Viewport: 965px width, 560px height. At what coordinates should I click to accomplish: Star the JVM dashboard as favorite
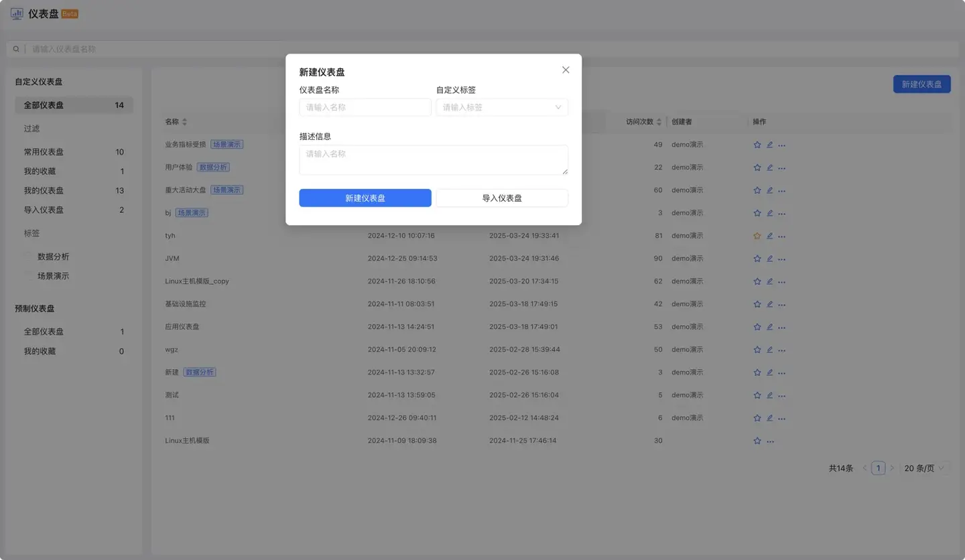(757, 259)
